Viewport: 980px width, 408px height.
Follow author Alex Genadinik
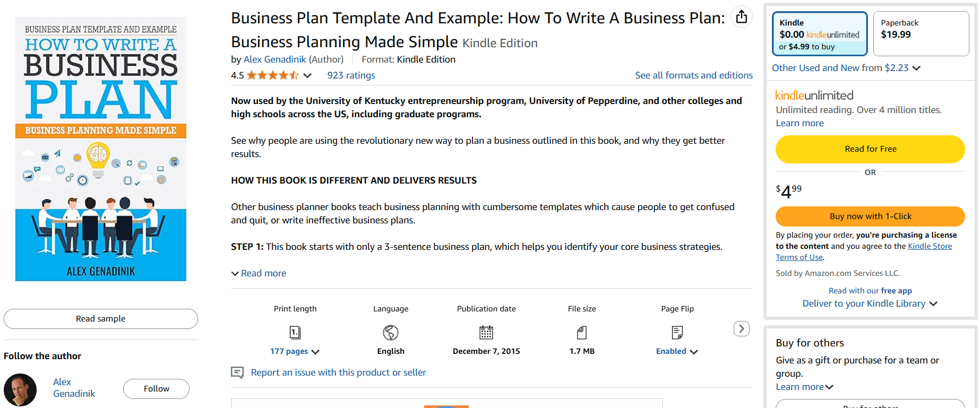pyautogui.click(x=156, y=389)
